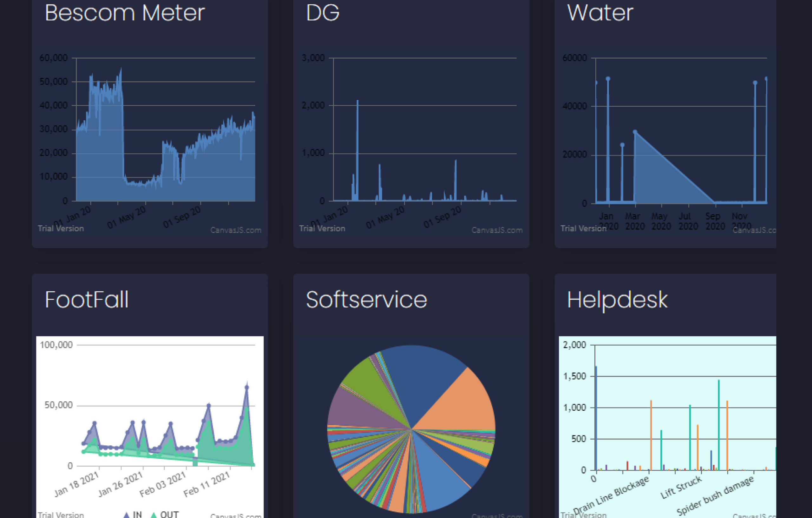
Task: Click the Helpdesk card title
Action: (x=618, y=300)
